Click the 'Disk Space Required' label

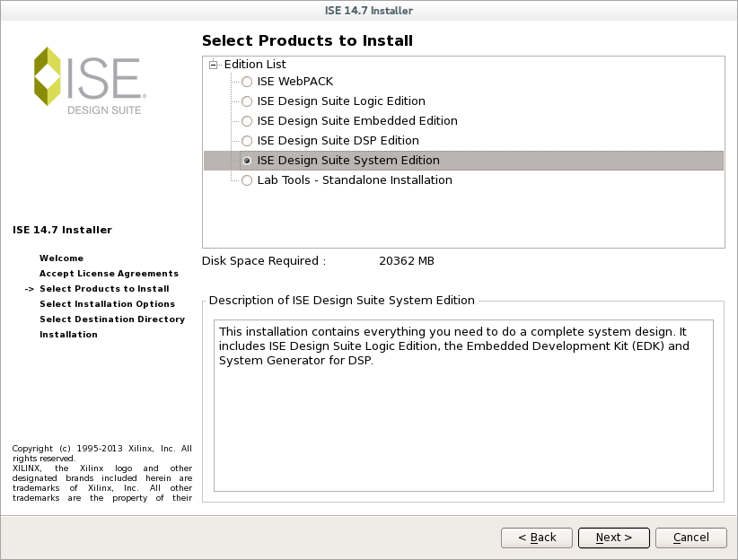(264, 261)
